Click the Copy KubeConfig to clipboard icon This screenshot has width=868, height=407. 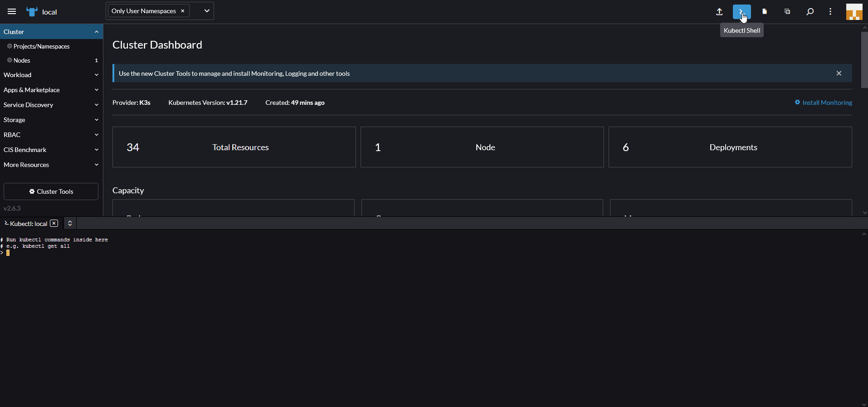(787, 12)
